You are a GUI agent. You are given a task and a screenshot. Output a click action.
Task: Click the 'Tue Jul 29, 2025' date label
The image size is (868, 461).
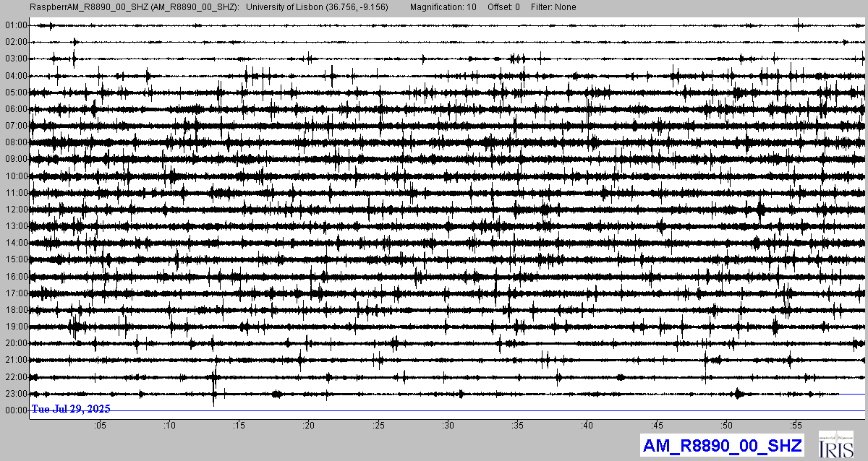(x=71, y=409)
